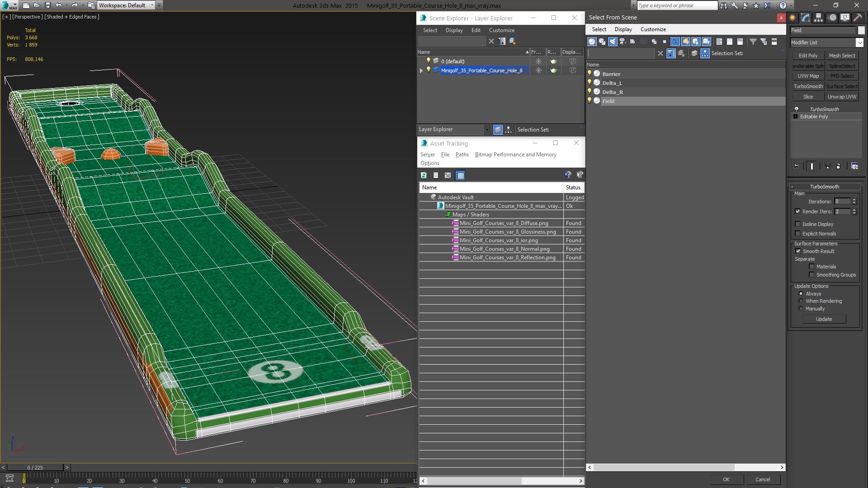Increase the Render Iters spinner value
This screenshot has width=868, height=488.
[854, 210]
